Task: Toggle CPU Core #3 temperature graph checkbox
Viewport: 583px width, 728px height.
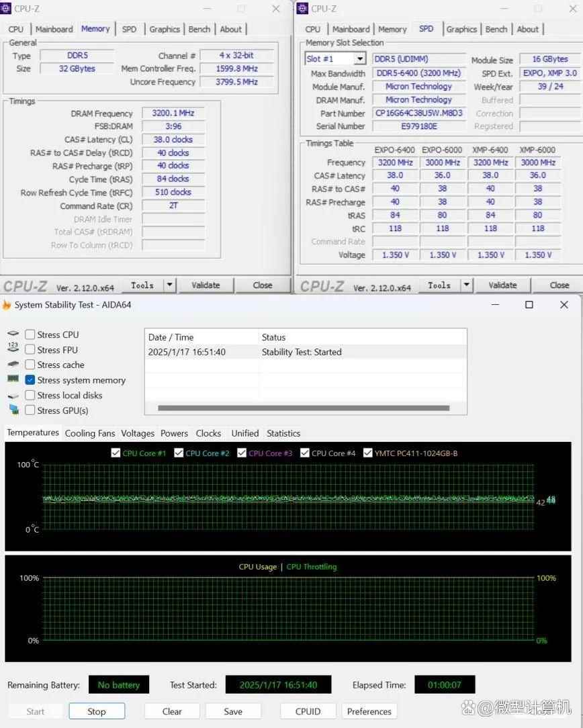Action: click(x=242, y=453)
